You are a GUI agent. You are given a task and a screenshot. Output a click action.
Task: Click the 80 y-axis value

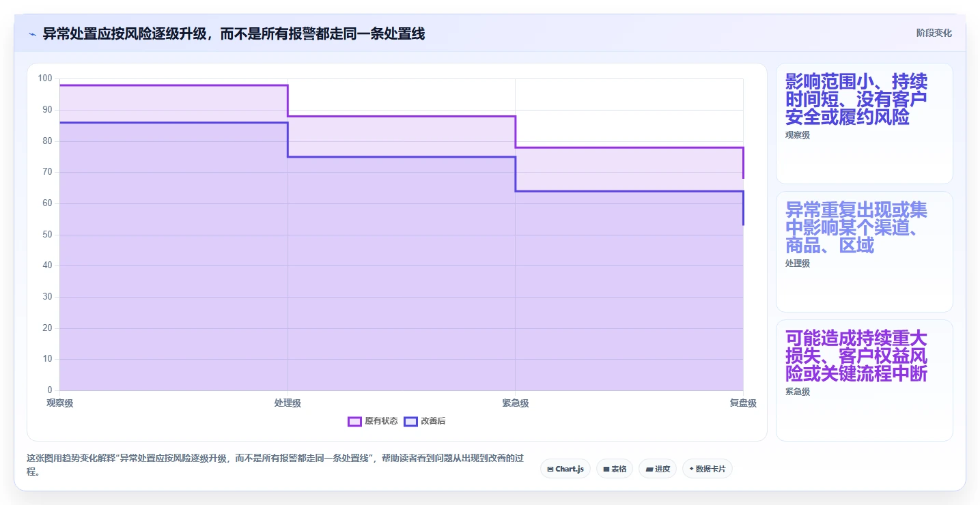pyautogui.click(x=47, y=141)
